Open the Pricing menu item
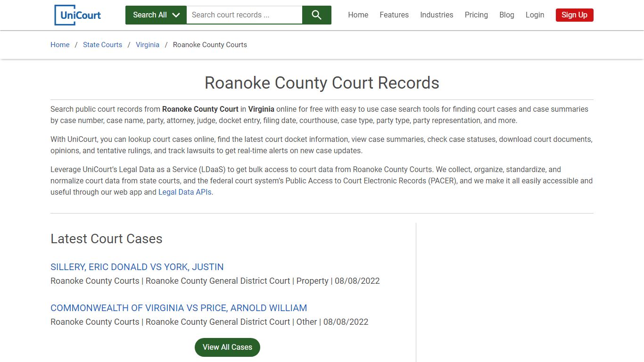 pyautogui.click(x=476, y=15)
